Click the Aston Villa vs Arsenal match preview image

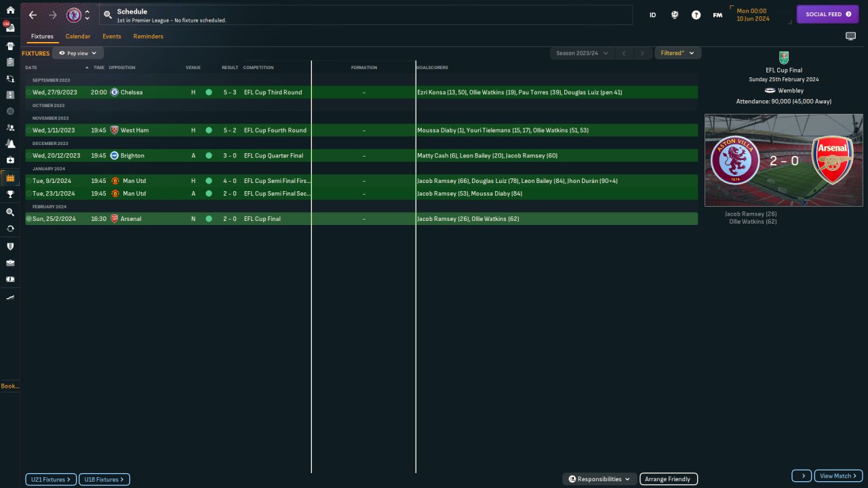point(784,160)
